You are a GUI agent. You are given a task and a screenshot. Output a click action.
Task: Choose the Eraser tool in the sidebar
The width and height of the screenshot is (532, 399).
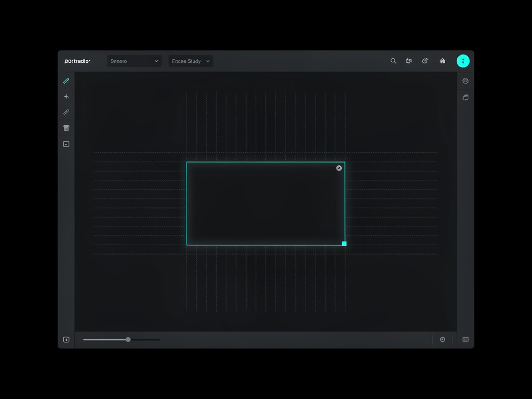66,112
